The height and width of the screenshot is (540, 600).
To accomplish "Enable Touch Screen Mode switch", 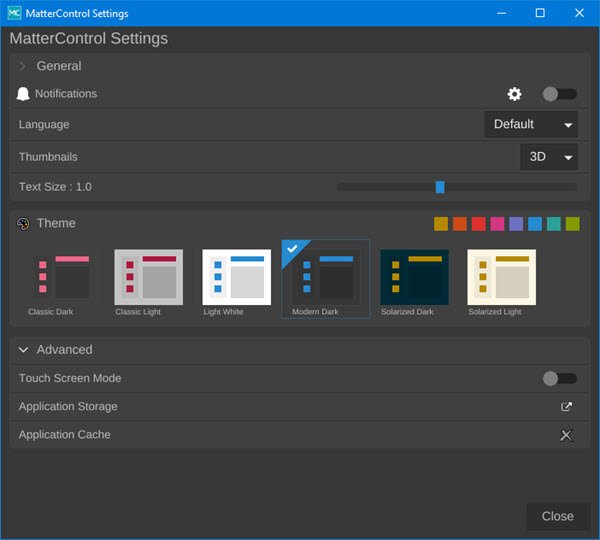I will pyautogui.click(x=560, y=378).
